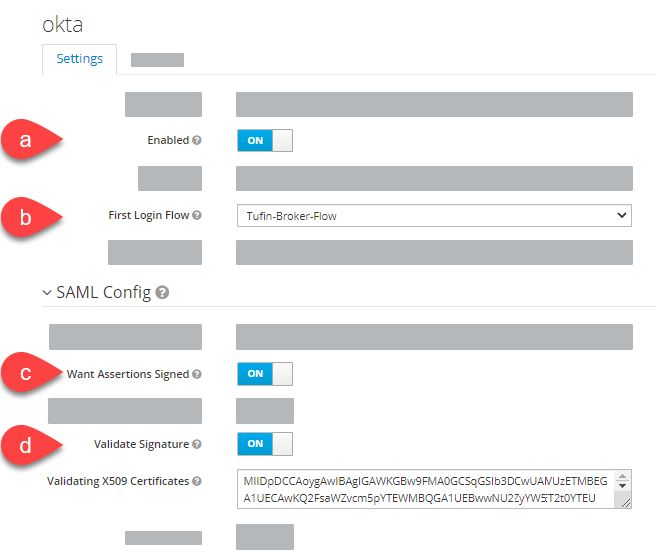656x558 pixels.
Task: Click inside the Validating X509 Certificates text area
Action: coord(425,489)
